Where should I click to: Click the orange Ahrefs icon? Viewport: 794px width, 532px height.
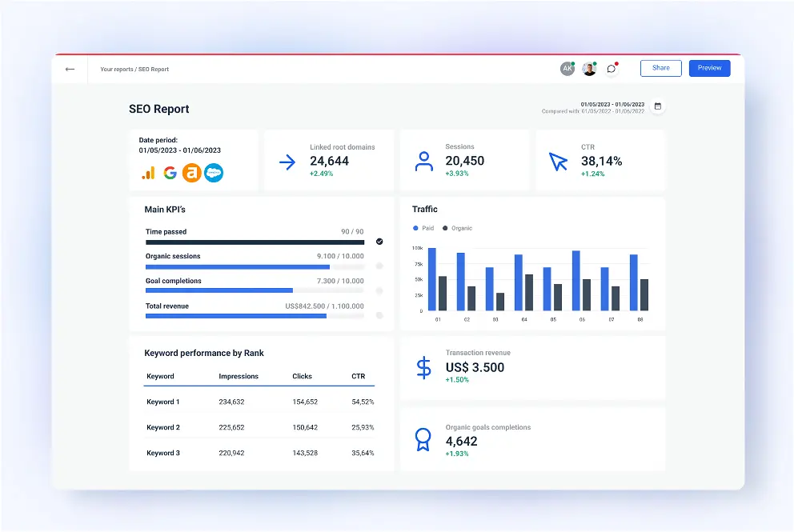[191, 173]
